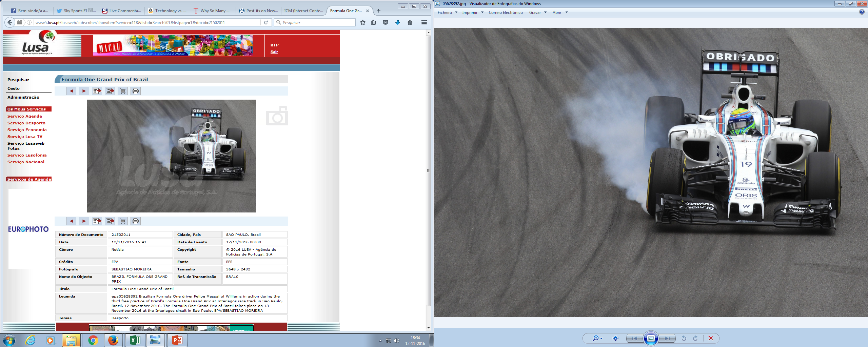Open the Firefox hamburger menu
This screenshot has width=868, height=347.
[x=424, y=22]
